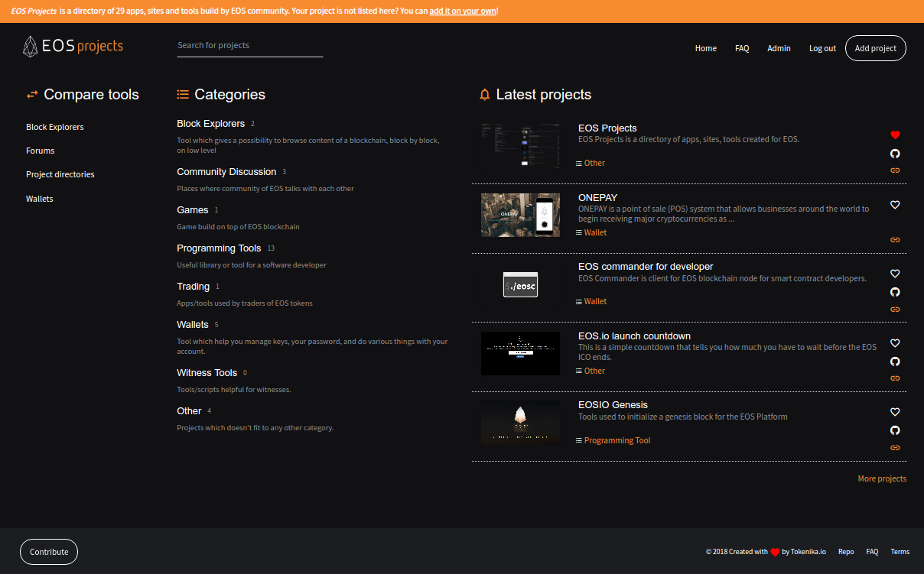Open FAQ footer link
Image resolution: width=924 pixels, height=574 pixels.
(x=872, y=552)
